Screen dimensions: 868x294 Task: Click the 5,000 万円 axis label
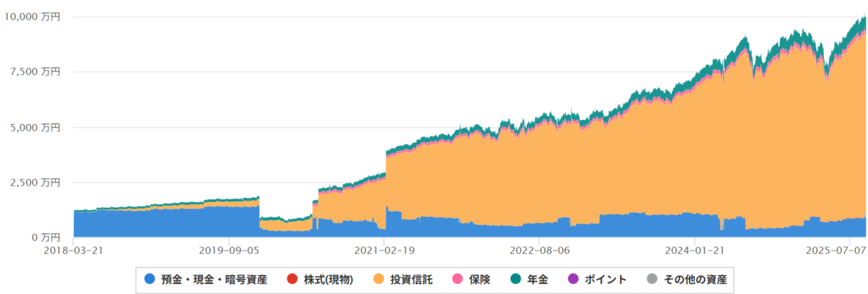pyautogui.click(x=35, y=127)
